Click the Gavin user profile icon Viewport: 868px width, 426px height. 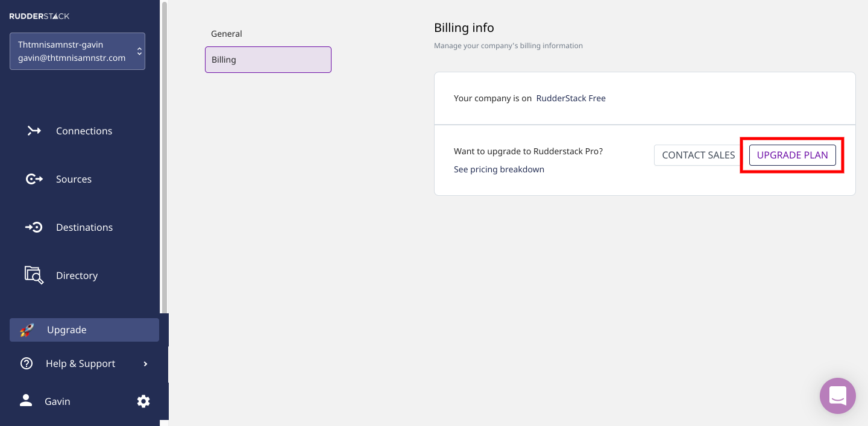[26, 401]
